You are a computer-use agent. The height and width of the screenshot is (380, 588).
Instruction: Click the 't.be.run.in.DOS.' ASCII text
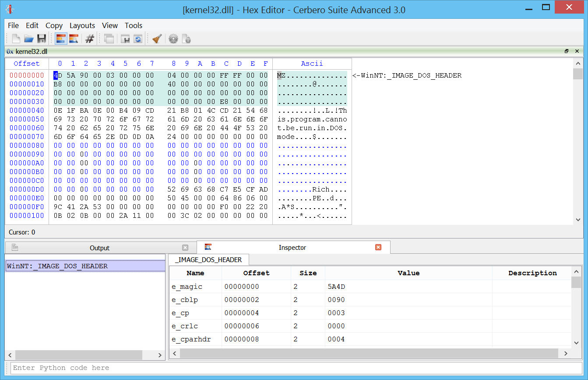(x=312, y=128)
